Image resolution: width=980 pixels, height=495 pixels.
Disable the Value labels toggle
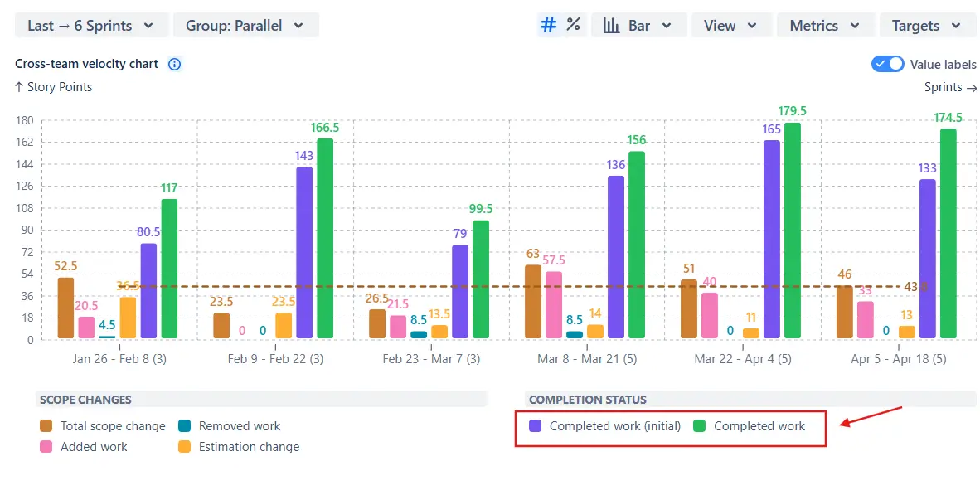coord(886,64)
